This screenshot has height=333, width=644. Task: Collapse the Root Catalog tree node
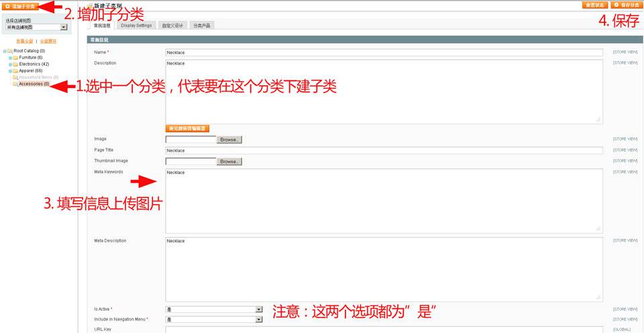pyautogui.click(x=5, y=51)
